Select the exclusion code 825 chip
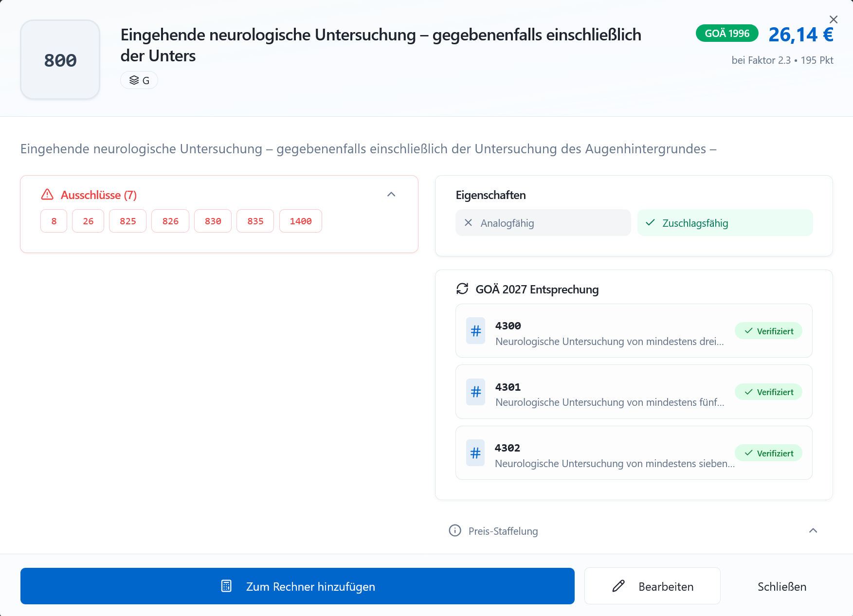Screen dimensions: 853x616 point(127,221)
